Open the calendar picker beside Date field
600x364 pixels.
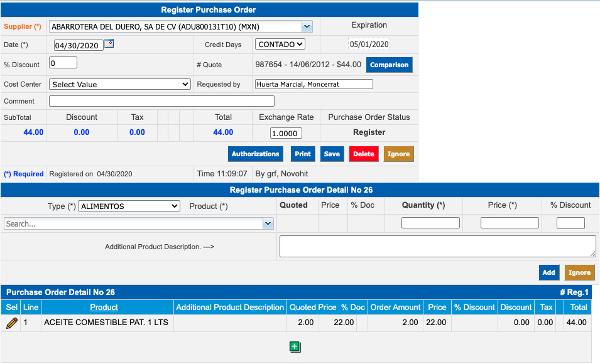109,44
